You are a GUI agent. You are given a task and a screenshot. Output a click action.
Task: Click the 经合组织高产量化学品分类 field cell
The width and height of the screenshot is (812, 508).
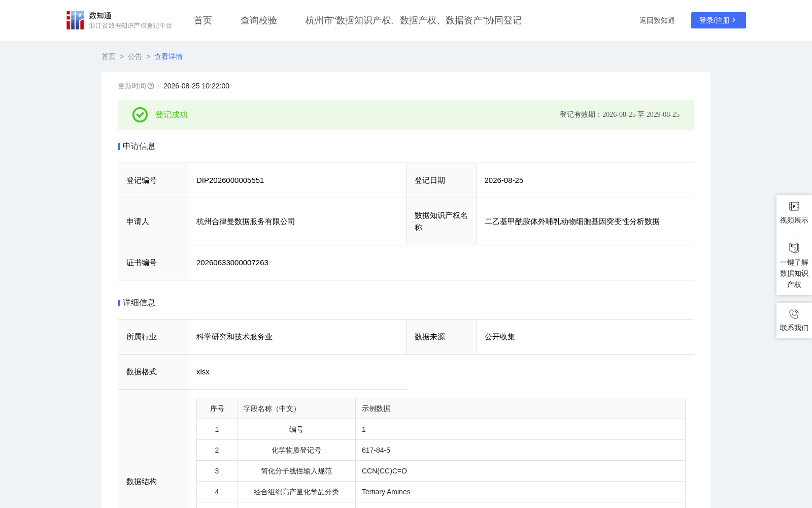(296, 492)
